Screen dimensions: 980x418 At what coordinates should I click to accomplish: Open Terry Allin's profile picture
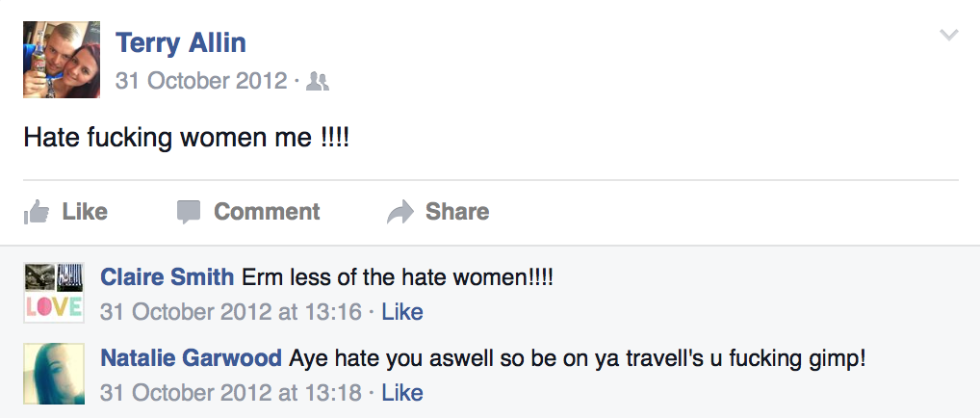[x=61, y=61]
